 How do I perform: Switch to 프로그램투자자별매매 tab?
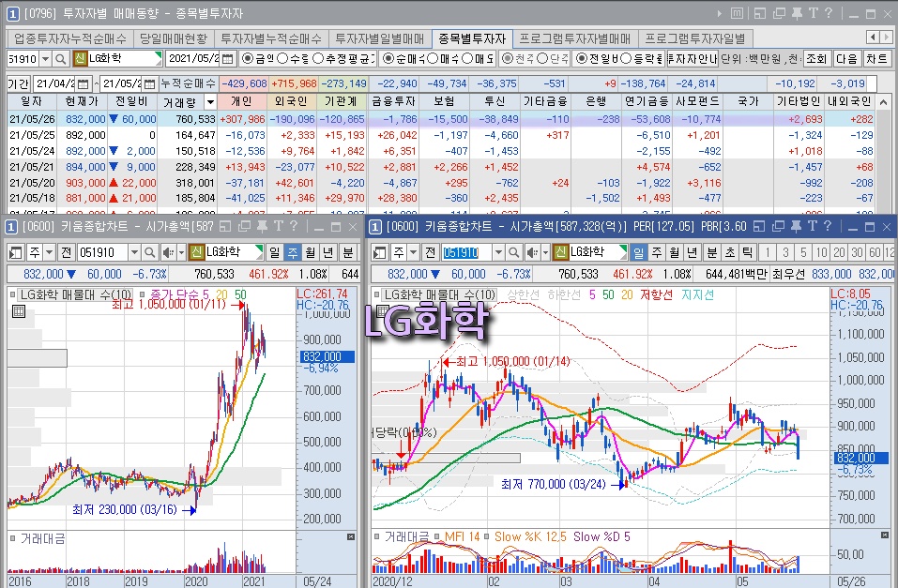point(575,38)
